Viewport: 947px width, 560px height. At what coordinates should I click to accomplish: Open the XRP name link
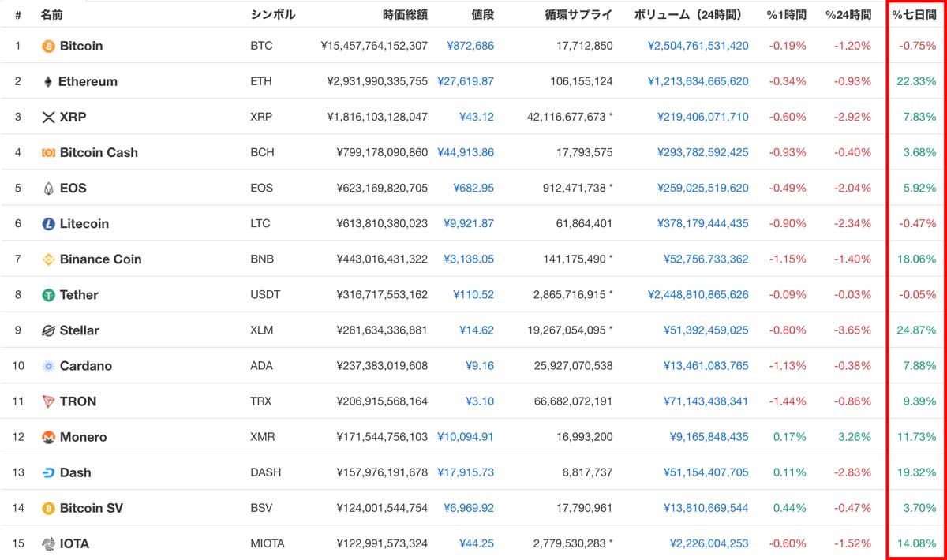click(x=73, y=117)
